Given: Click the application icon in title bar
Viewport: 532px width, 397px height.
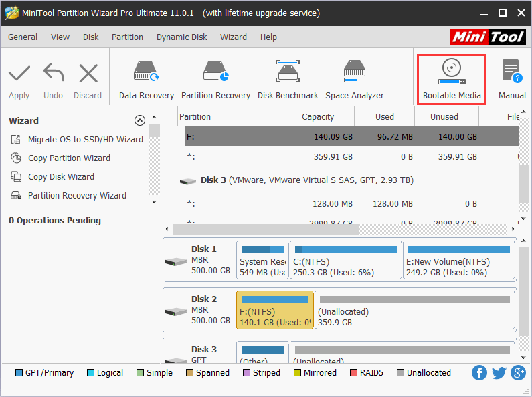Looking at the screenshot, I should (x=11, y=13).
